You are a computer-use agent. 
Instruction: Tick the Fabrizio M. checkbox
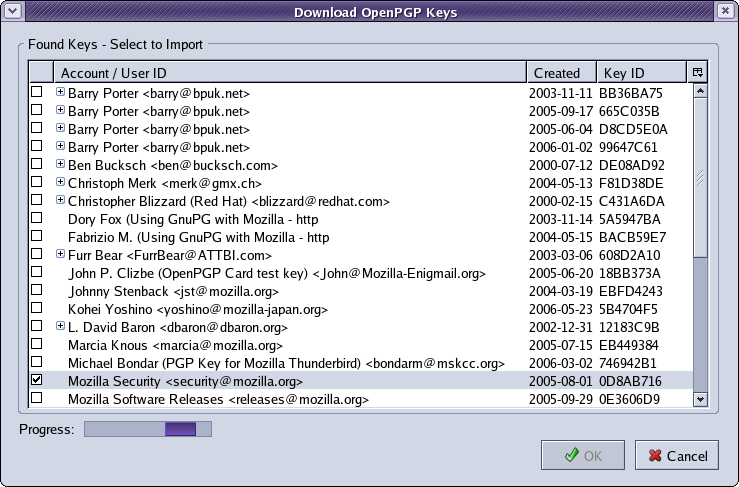pos(36,236)
